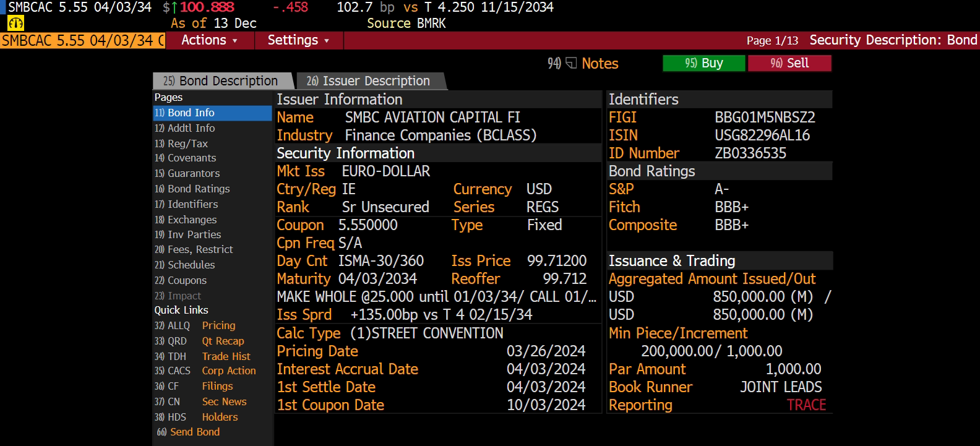Click the TRACE reporting value
The height and width of the screenshot is (446, 980).
[x=806, y=405]
